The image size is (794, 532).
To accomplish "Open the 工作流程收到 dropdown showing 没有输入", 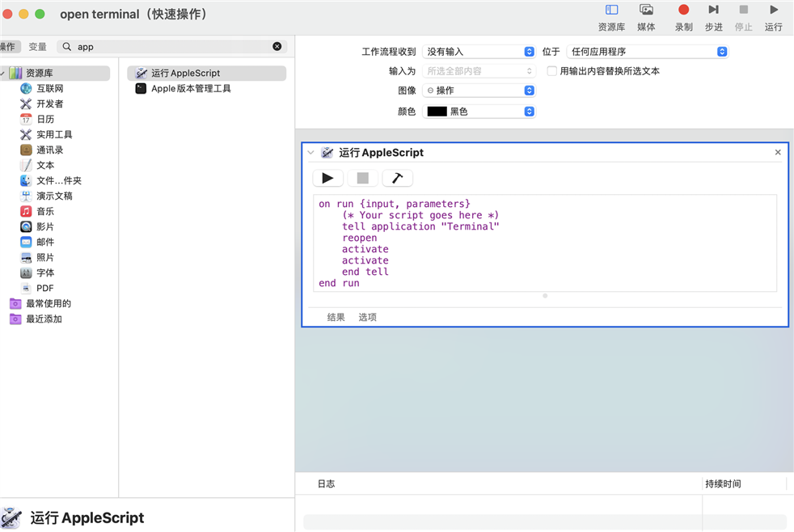I will coord(479,52).
